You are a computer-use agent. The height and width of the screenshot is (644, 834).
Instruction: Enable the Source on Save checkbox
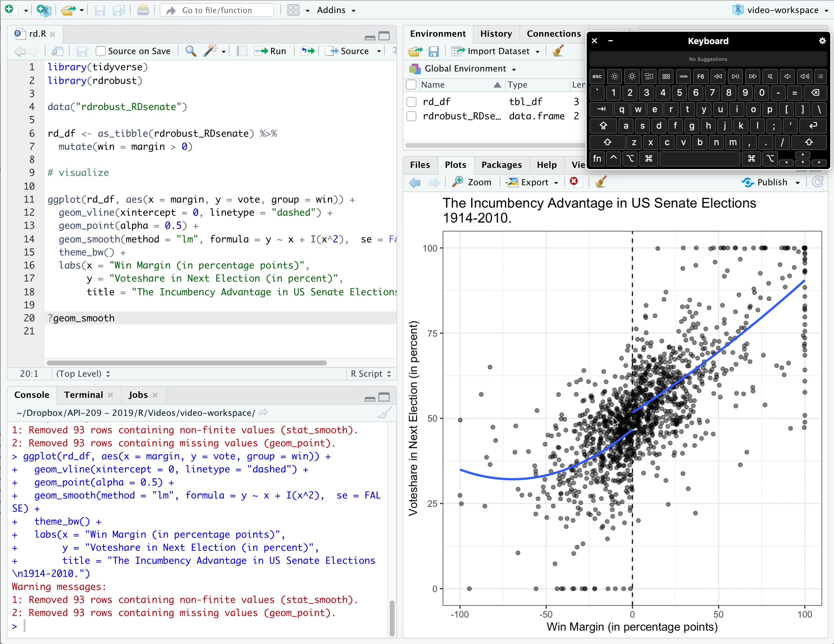tap(101, 51)
